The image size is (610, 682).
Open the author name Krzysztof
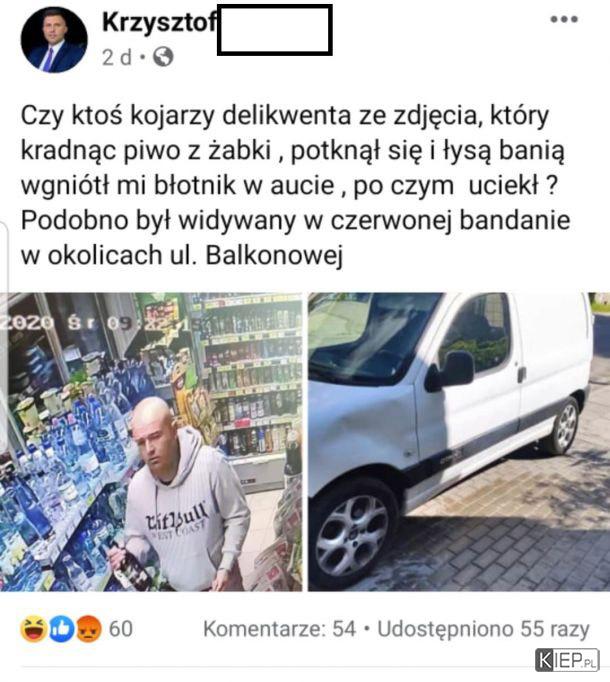click(159, 23)
